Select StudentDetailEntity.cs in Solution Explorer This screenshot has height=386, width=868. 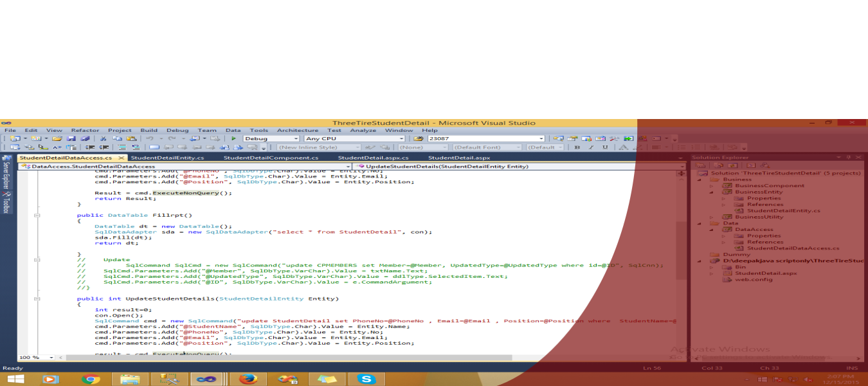pyautogui.click(x=783, y=210)
